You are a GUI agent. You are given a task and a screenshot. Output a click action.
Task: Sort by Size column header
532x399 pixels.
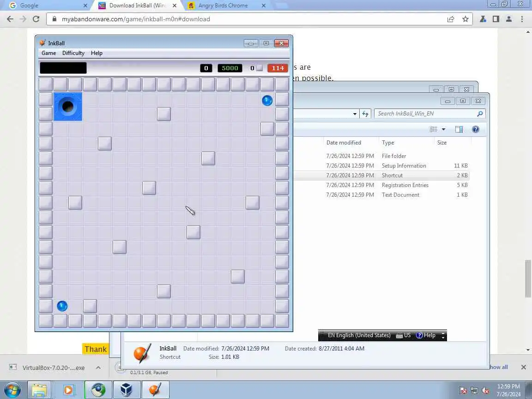click(x=442, y=143)
